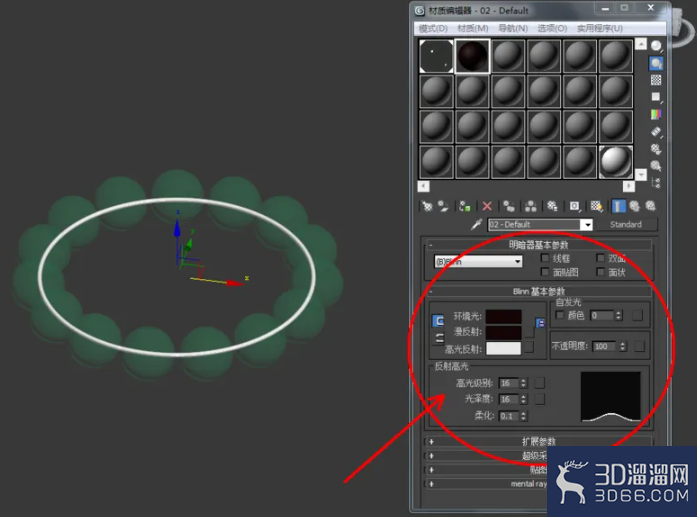This screenshot has width=697, height=517.
Task: Enable the 双面 (2-Sided) checkbox
Action: coord(601,258)
